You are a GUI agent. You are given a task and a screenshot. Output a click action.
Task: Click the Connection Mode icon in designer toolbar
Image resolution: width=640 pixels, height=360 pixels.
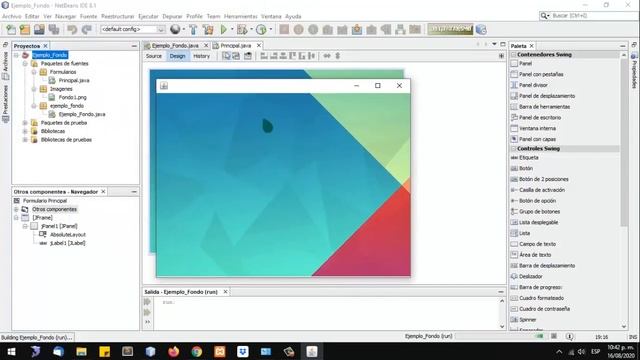[x=236, y=56]
